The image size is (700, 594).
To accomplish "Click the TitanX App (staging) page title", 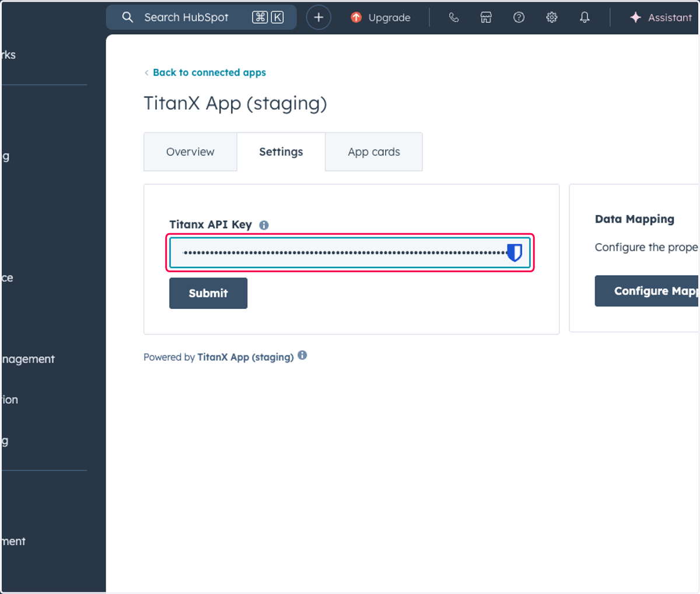I will (x=235, y=103).
